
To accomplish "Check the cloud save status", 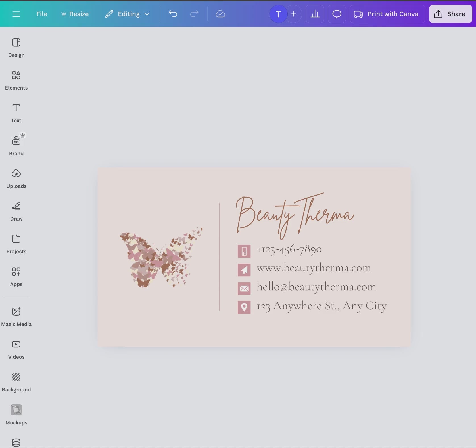I will [x=220, y=14].
